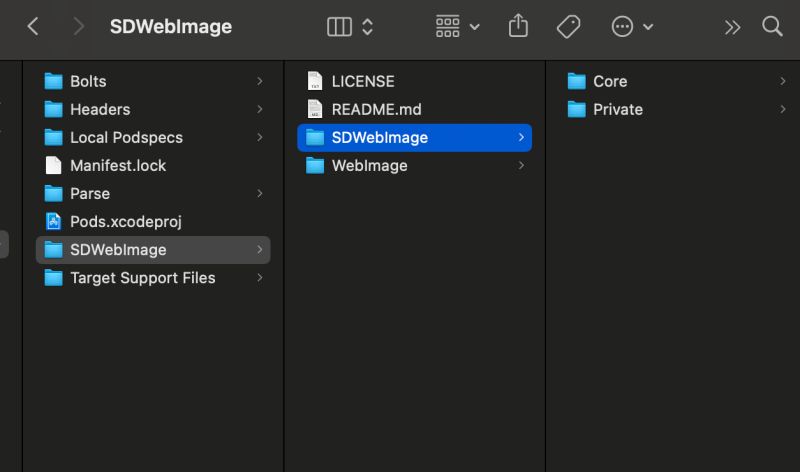The height and width of the screenshot is (472, 800).
Task: Expand Private folder via its chevron
Action: click(x=783, y=109)
